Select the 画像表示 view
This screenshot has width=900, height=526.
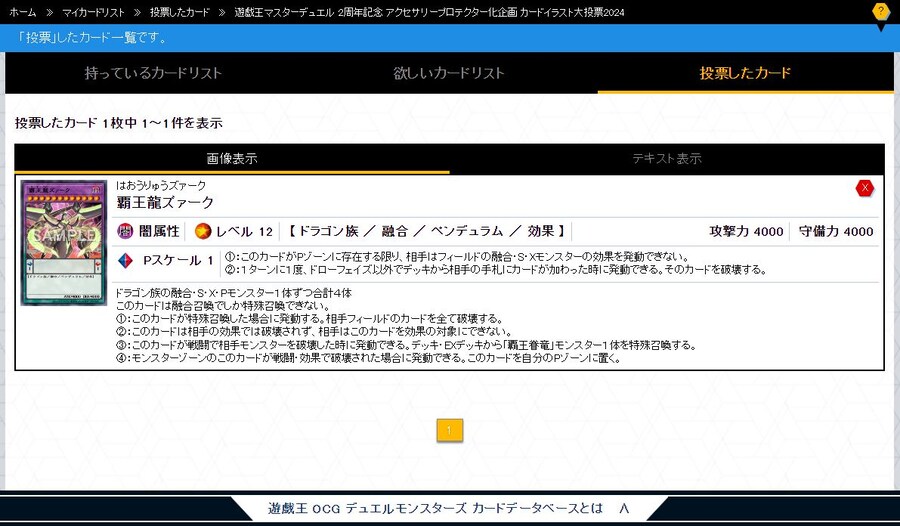pos(232,158)
